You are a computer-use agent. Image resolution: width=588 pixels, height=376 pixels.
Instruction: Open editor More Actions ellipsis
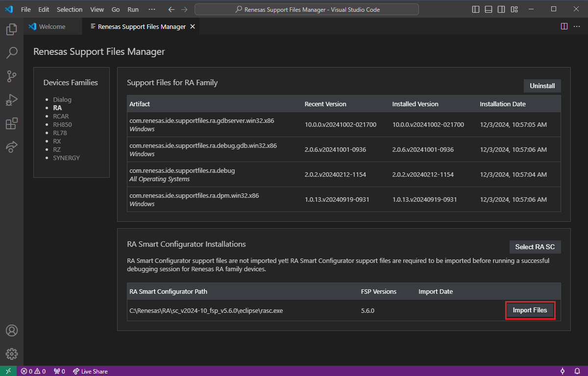(x=577, y=26)
